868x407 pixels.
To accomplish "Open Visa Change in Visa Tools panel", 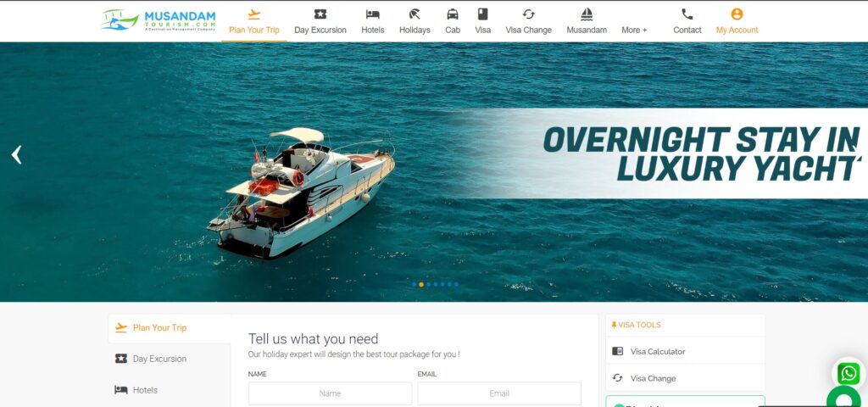I will click(653, 378).
